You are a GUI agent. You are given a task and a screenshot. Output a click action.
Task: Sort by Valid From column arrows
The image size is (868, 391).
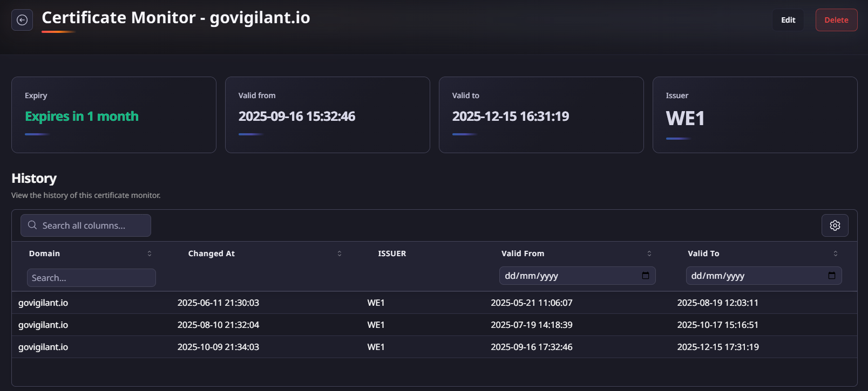pos(649,253)
